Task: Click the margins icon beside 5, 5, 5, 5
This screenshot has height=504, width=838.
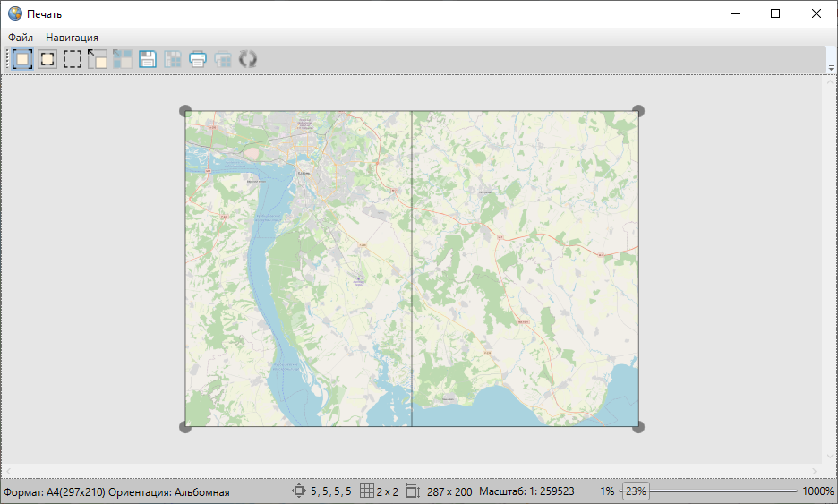Action: click(x=299, y=491)
